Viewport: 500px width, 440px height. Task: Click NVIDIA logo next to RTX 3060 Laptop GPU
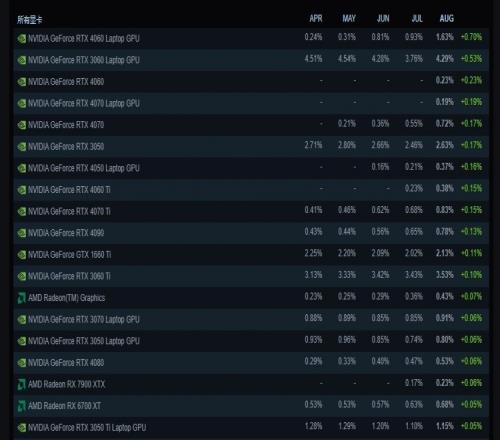pos(22,60)
